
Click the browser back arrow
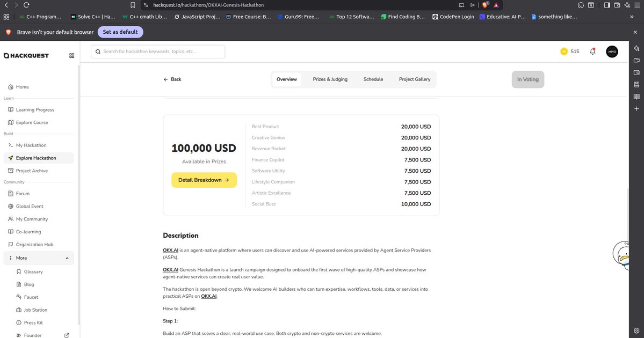pyautogui.click(x=6, y=5)
